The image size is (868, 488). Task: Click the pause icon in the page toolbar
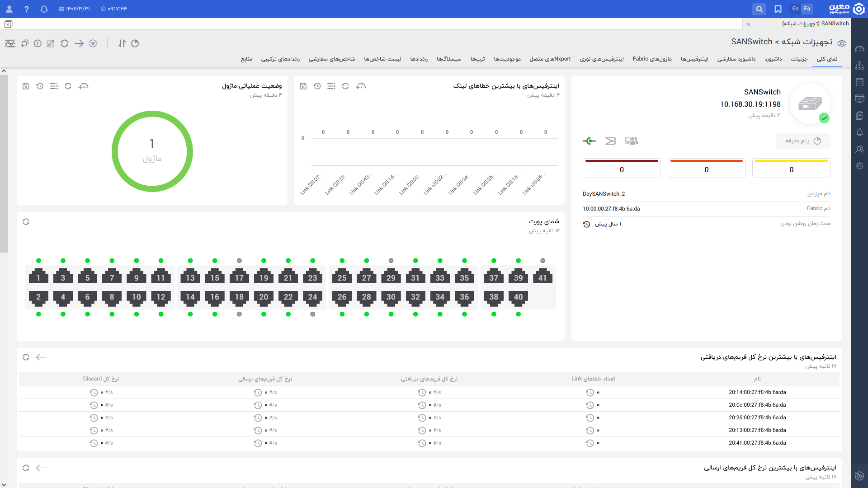[93, 43]
